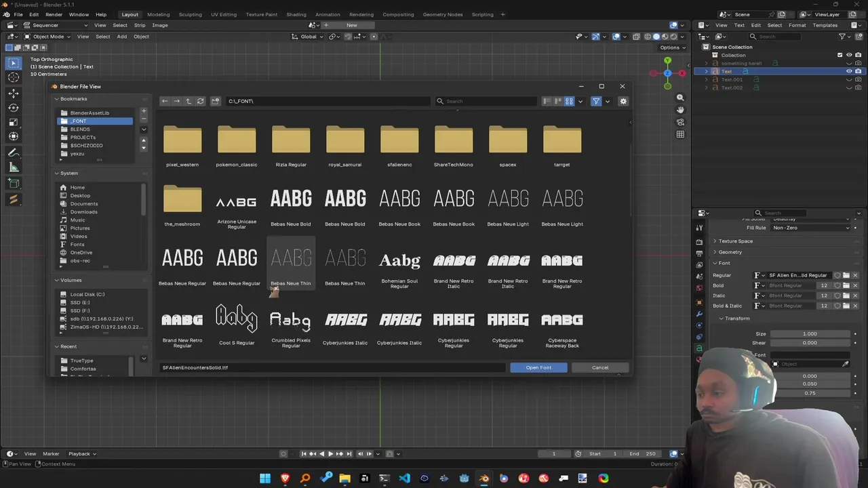The height and width of the screenshot is (488, 868).
Task: Open Fill Rule Non-Zero dropdown
Action: (810, 228)
